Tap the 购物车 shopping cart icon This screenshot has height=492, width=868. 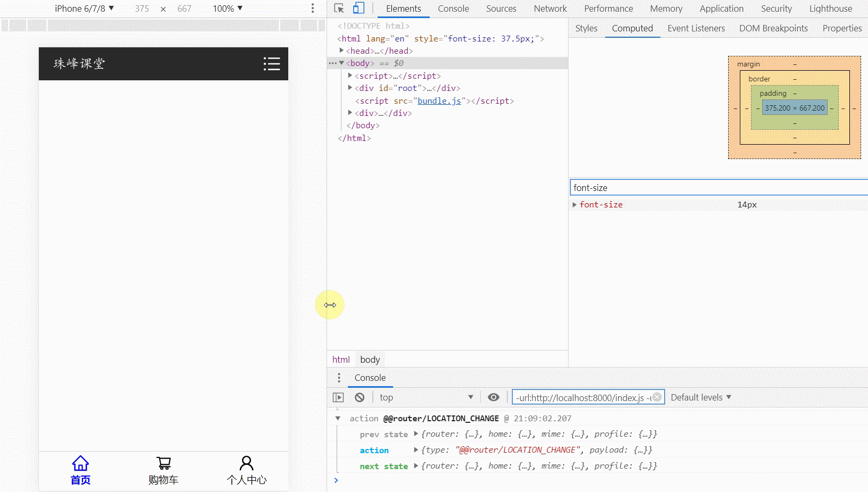click(163, 463)
